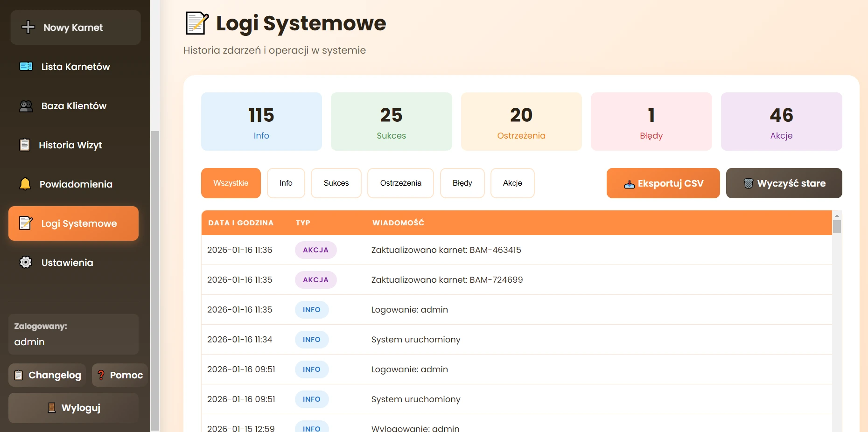Viewport: 868px width, 432px height.
Task: Open the Changelog button
Action: [x=47, y=375]
